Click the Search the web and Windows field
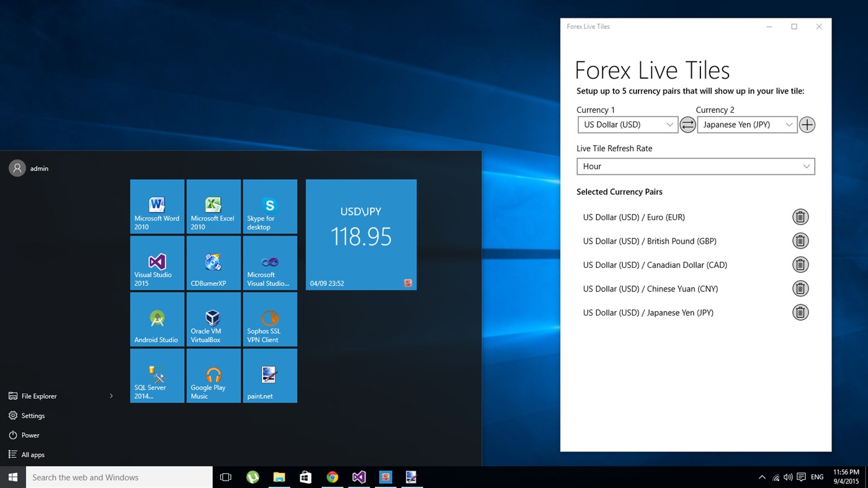868x488 pixels. pyautogui.click(x=118, y=477)
